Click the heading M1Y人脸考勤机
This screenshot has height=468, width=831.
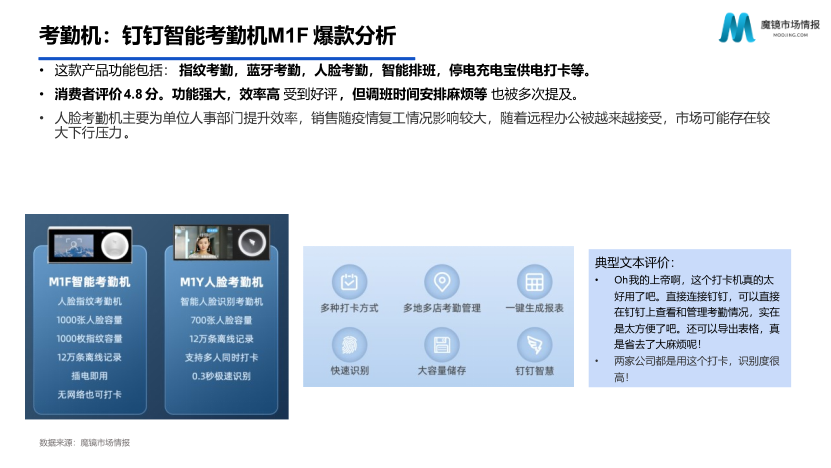(222, 282)
